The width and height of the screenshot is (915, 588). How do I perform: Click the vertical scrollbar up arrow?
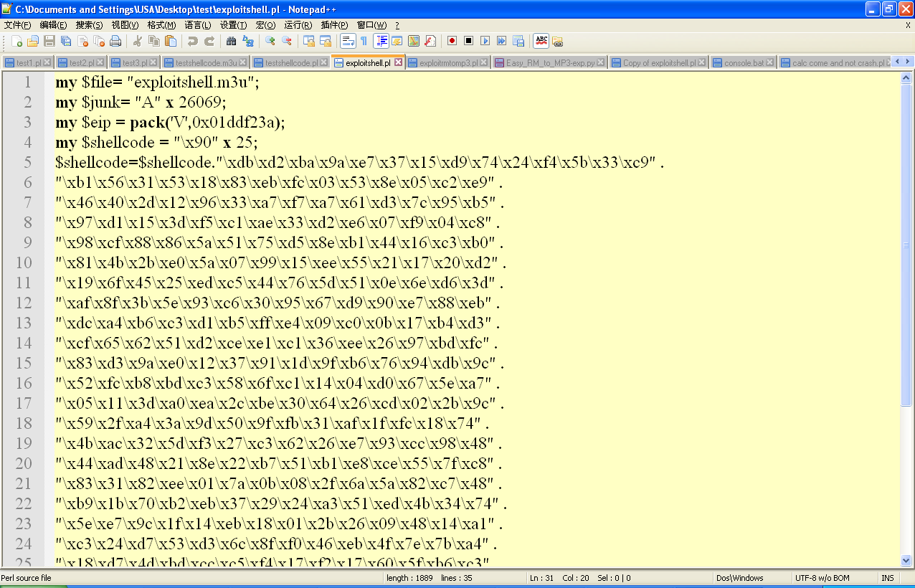pyautogui.click(x=906, y=78)
